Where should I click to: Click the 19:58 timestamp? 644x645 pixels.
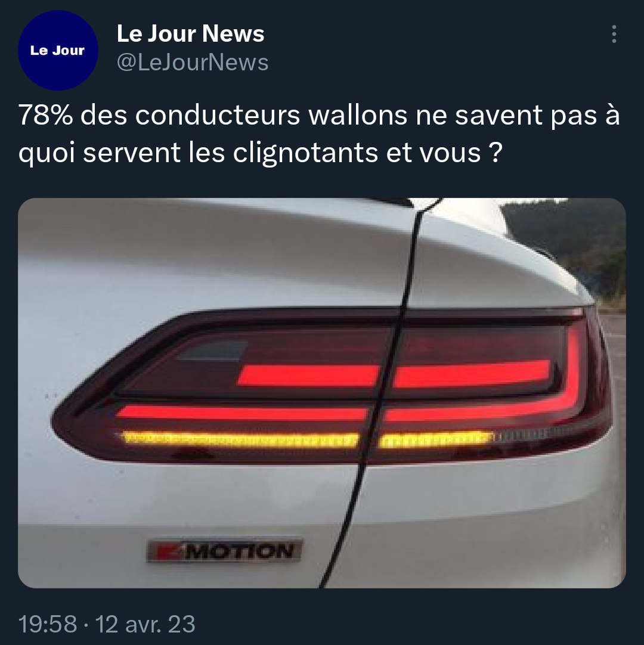pos(48,624)
